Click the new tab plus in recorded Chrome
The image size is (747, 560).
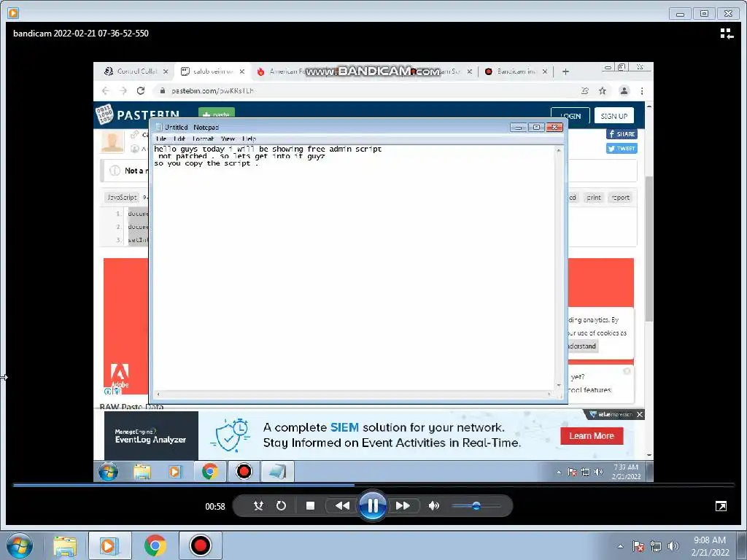(x=565, y=71)
